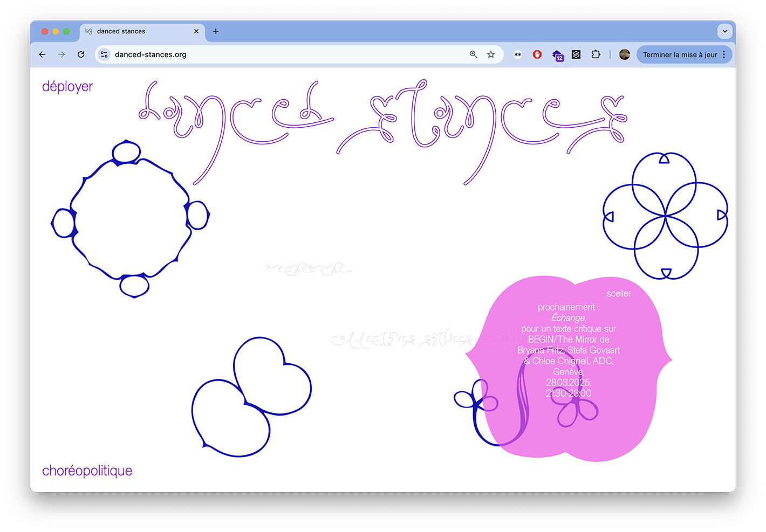Click Terminer la mise à jour button
This screenshot has height=532, width=766.
click(x=684, y=54)
